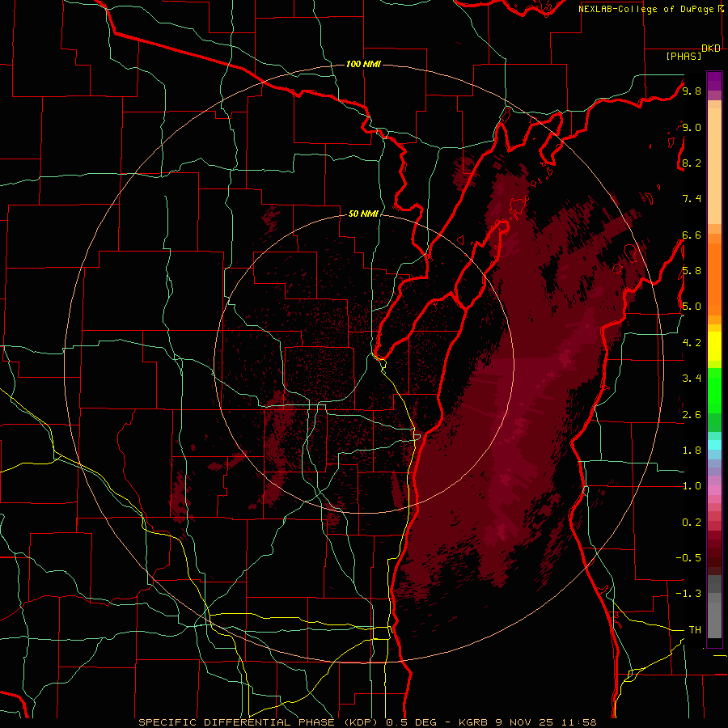728x728 pixels.
Task: Select the 7.4 value on the scale
Action: 692,199
